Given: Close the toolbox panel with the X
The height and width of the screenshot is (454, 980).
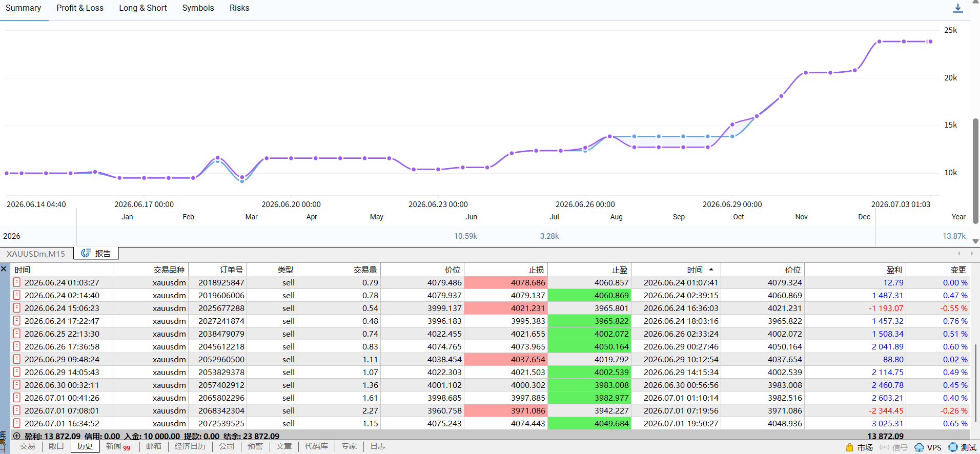Looking at the screenshot, I should coord(4,269).
